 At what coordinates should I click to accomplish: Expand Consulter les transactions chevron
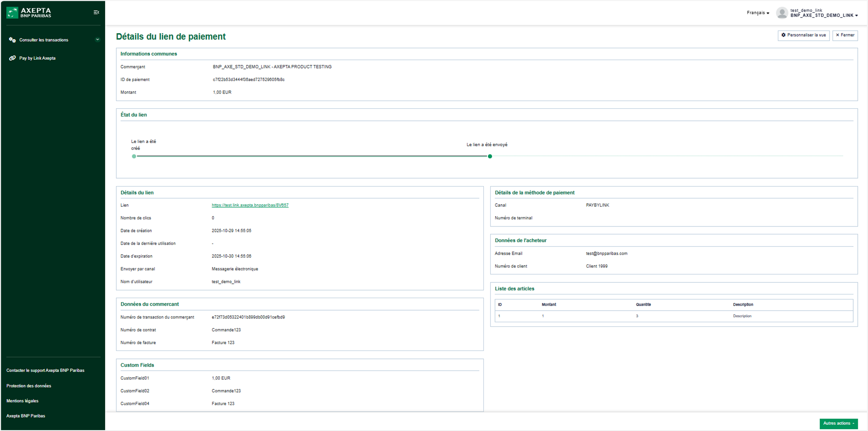point(97,40)
